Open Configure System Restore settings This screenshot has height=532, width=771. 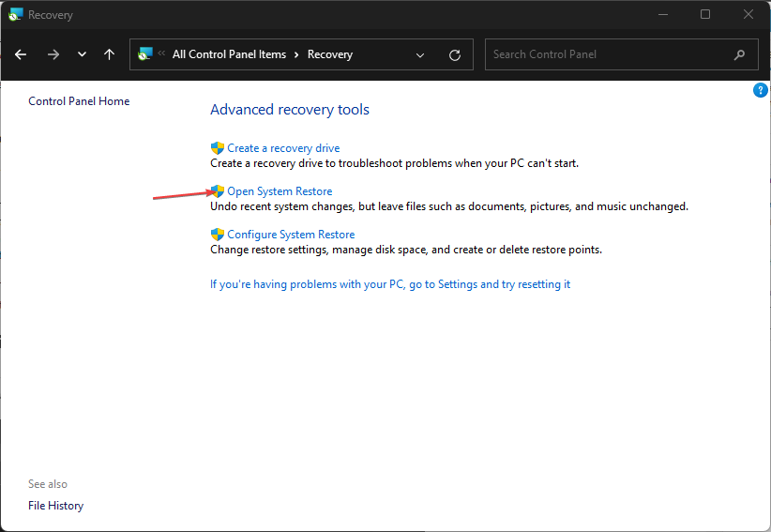point(291,235)
